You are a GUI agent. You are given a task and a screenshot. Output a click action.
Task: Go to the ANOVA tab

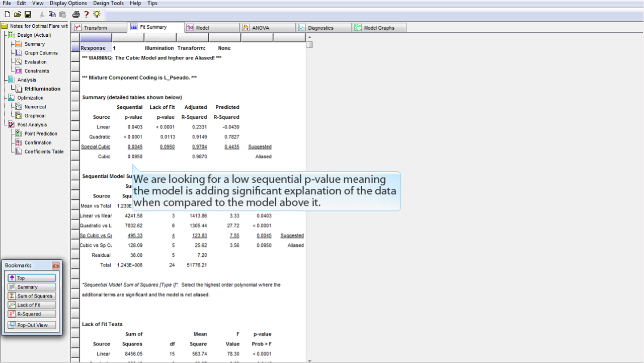268,28
